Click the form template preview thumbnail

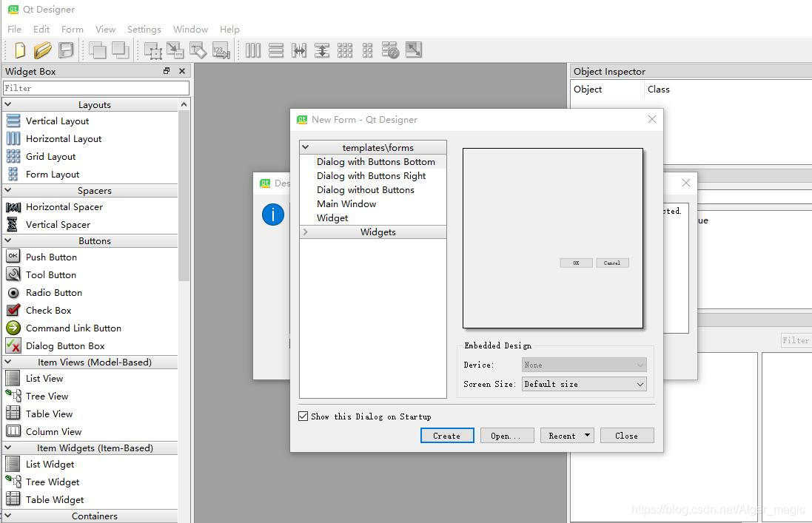coord(552,238)
